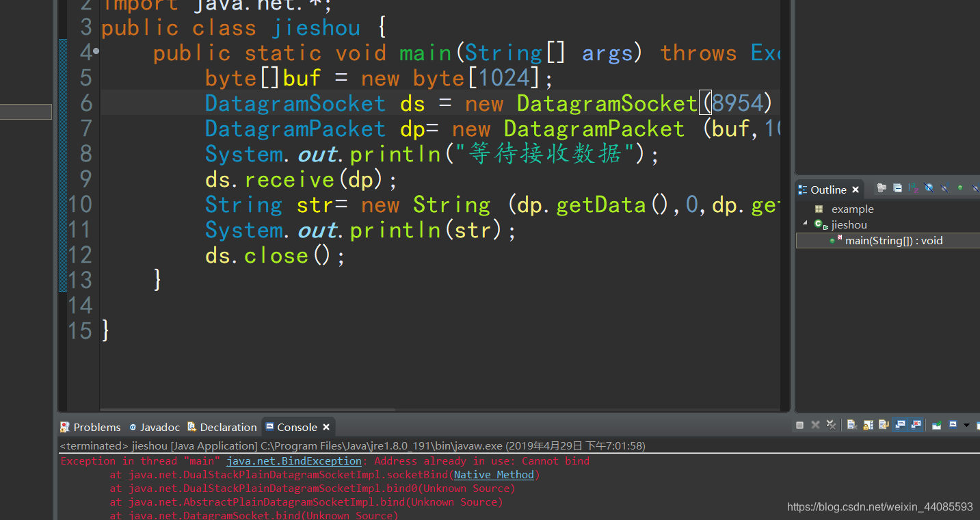The width and height of the screenshot is (980, 520).
Task: Select the jieshou class in Outline
Action: point(849,224)
